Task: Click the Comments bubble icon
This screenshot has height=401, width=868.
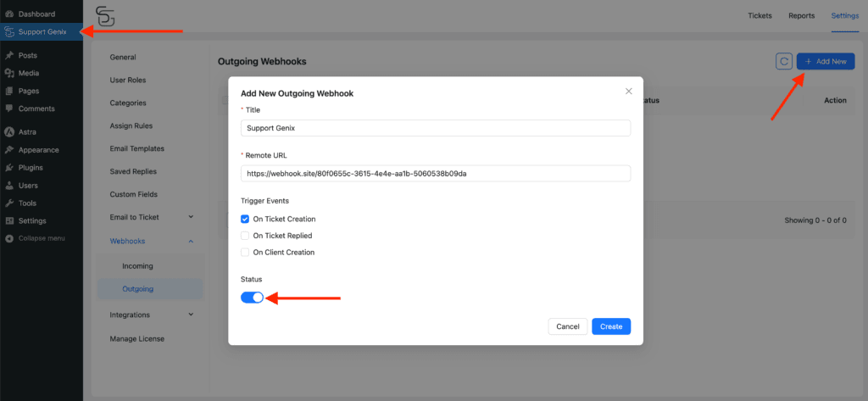Action: [x=8, y=109]
